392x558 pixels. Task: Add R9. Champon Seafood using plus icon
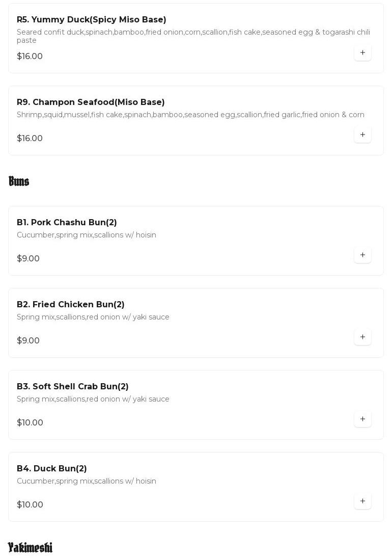[362, 135]
